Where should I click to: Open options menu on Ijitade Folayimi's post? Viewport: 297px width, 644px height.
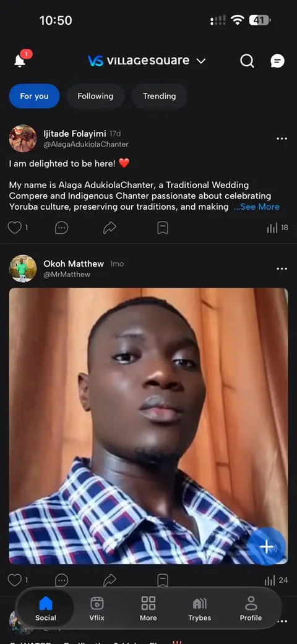point(282,139)
